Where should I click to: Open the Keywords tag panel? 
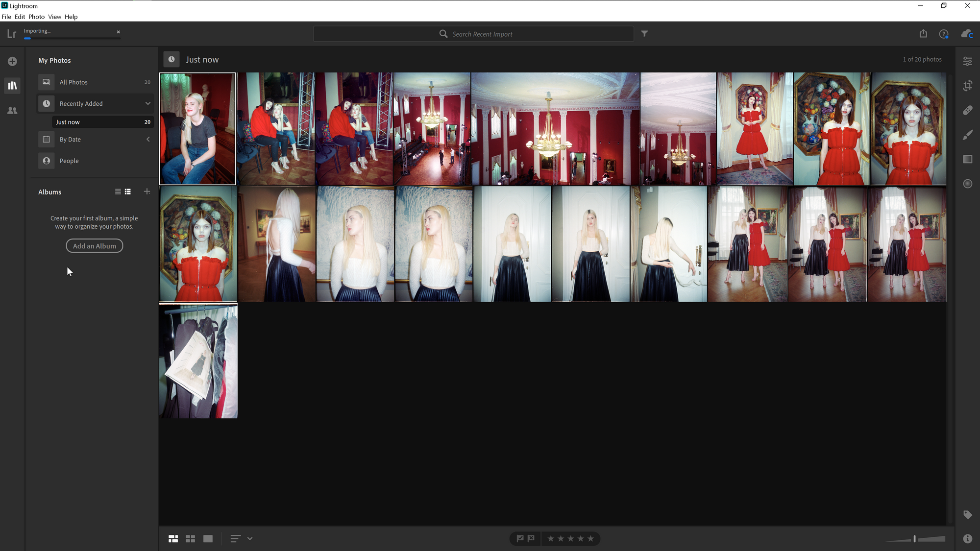pos(967,515)
